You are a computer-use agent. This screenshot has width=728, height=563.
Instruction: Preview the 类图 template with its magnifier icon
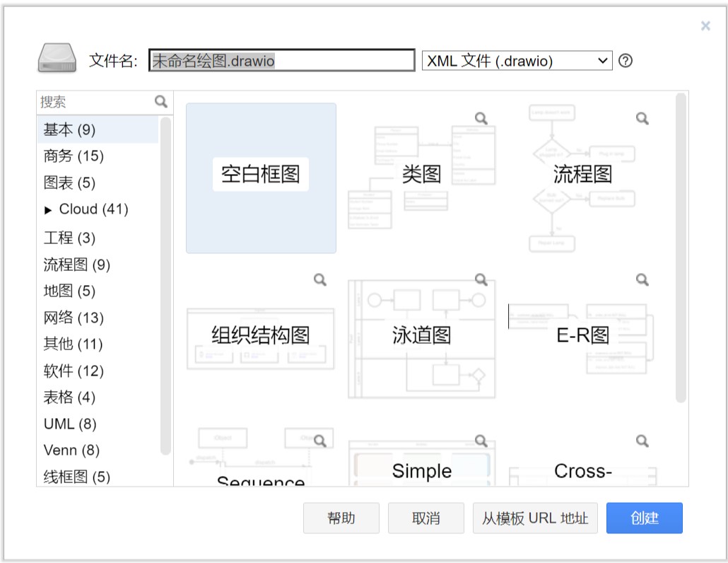click(x=481, y=118)
